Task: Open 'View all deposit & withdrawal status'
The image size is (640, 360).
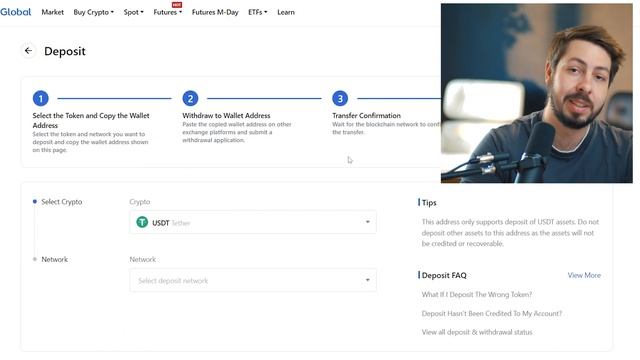Action: (477, 332)
